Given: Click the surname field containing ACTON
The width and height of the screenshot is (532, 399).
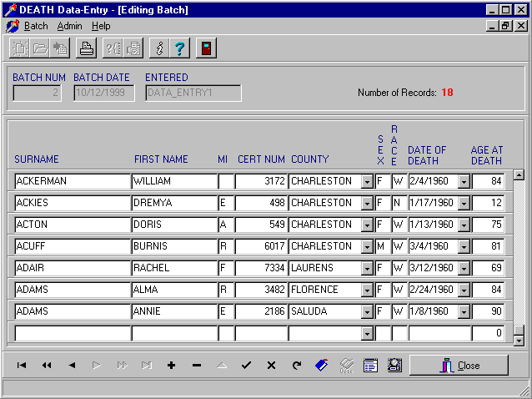Looking at the screenshot, I should pyautogui.click(x=72, y=225).
